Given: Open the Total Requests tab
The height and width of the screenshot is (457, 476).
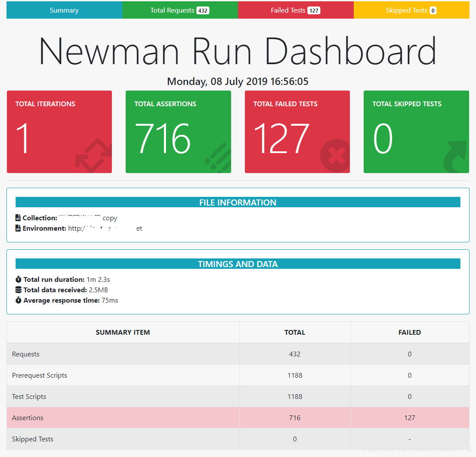Looking at the screenshot, I should click(x=180, y=10).
